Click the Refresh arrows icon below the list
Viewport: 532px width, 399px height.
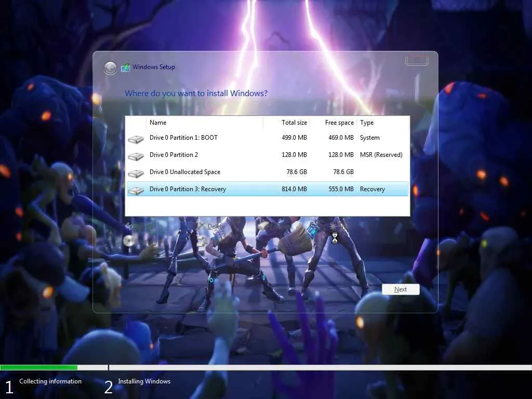tap(129, 226)
